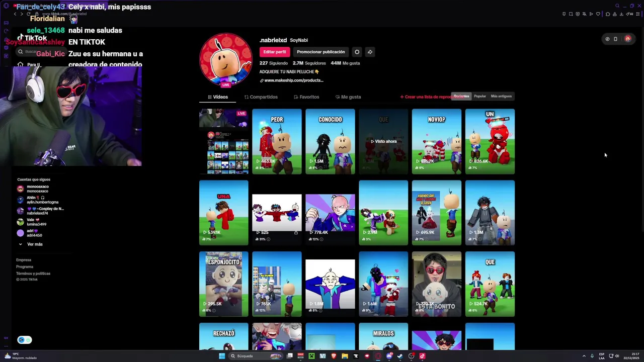Click the AI assistant icon in toolbar
The width and height of the screenshot is (644, 362).
coord(629,14)
